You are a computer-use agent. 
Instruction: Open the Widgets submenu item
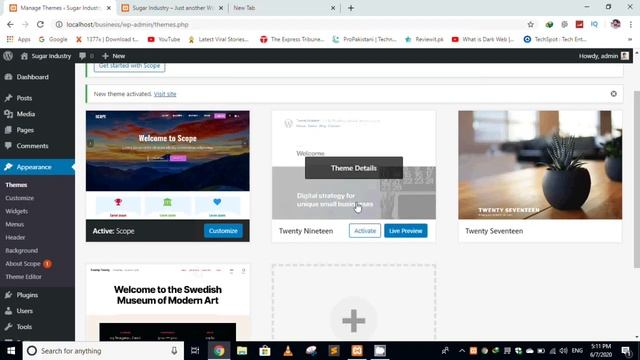click(17, 211)
